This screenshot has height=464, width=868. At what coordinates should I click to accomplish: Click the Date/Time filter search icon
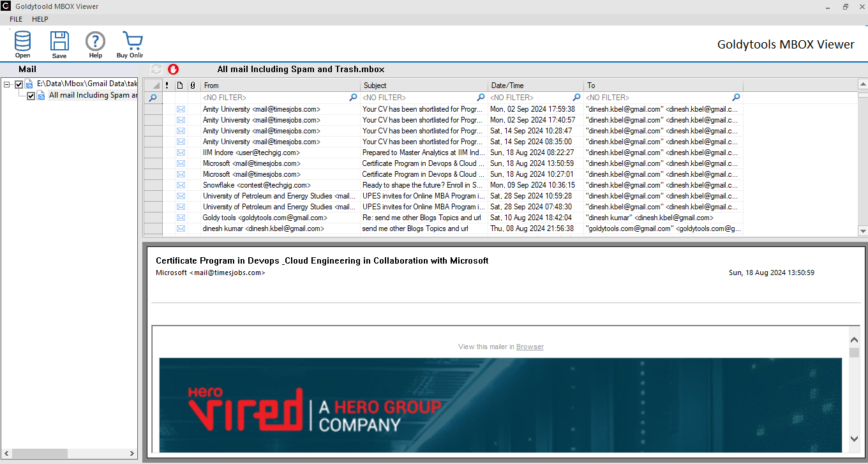(577, 98)
